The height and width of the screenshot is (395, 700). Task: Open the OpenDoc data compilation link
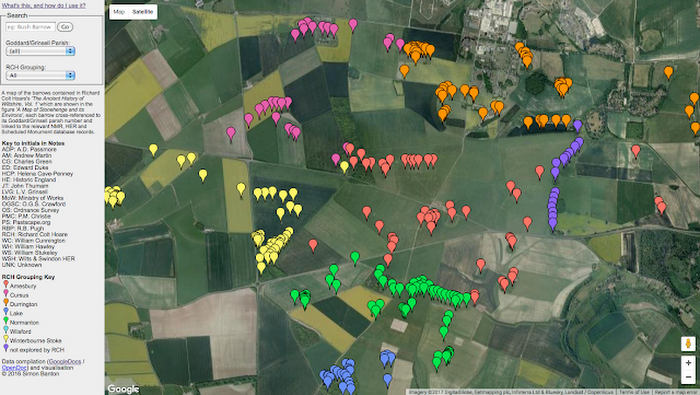click(14, 368)
